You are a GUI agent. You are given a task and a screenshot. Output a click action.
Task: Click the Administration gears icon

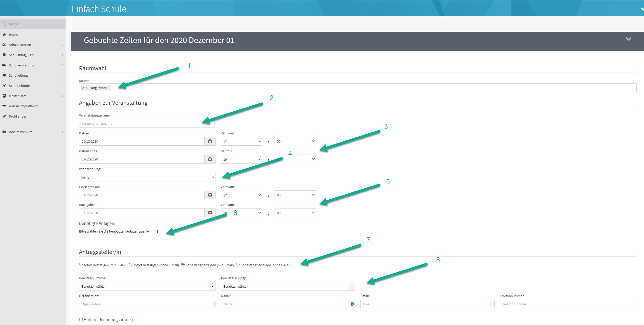pyautogui.click(x=4, y=45)
